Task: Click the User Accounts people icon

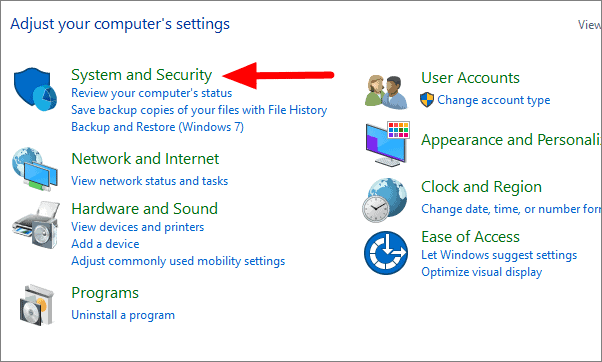Action: coord(386,92)
